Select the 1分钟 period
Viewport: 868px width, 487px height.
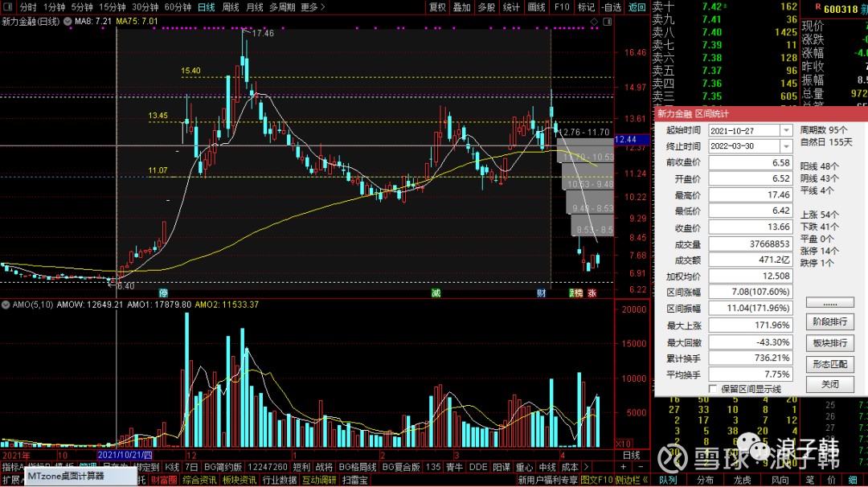[x=54, y=7]
